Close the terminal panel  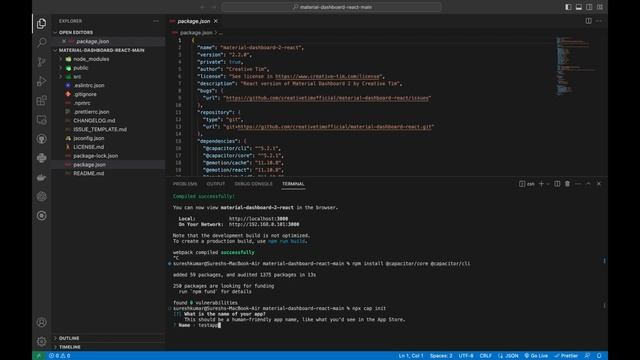[x=599, y=184]
